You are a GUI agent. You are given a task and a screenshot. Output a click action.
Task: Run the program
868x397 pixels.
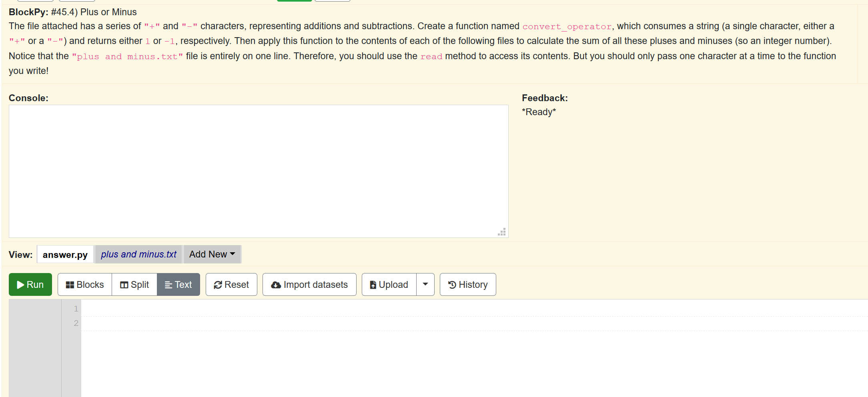30,284
